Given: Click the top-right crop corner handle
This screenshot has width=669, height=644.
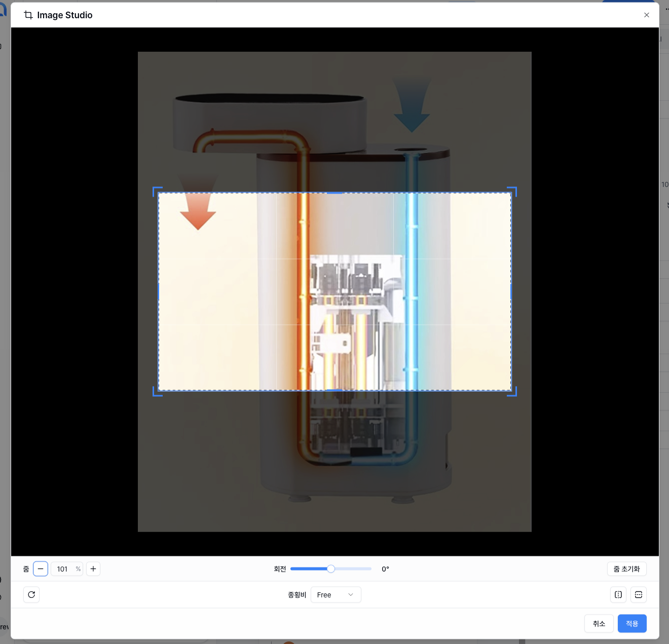Looking at the screenshot, I should point(514,190).
